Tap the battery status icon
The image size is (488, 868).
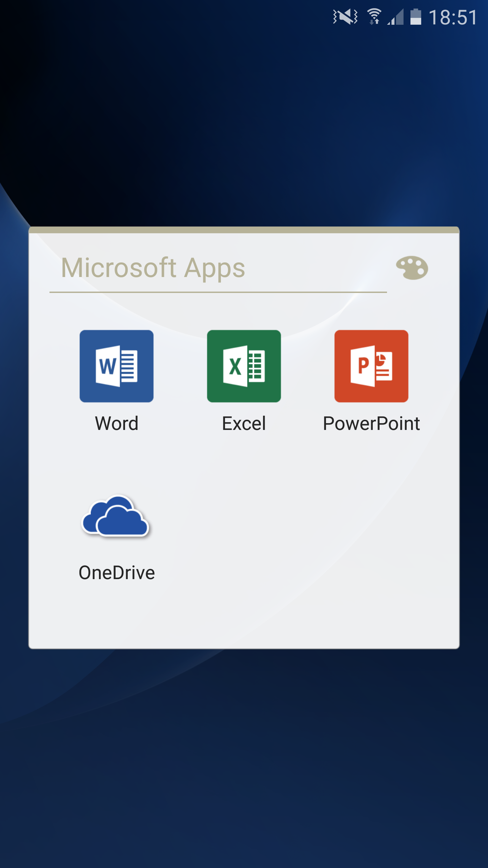click(x=415, y=17)
